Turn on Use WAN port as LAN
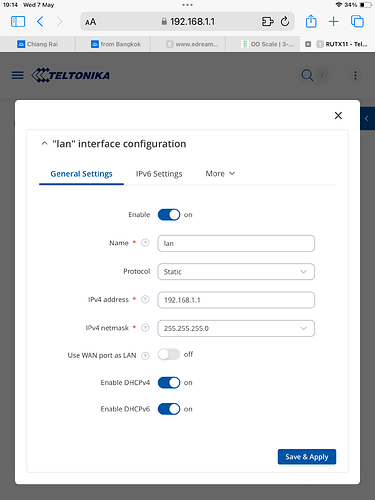Image resolution: width=375 pixels, height=500 pixels. pos(169,354)
